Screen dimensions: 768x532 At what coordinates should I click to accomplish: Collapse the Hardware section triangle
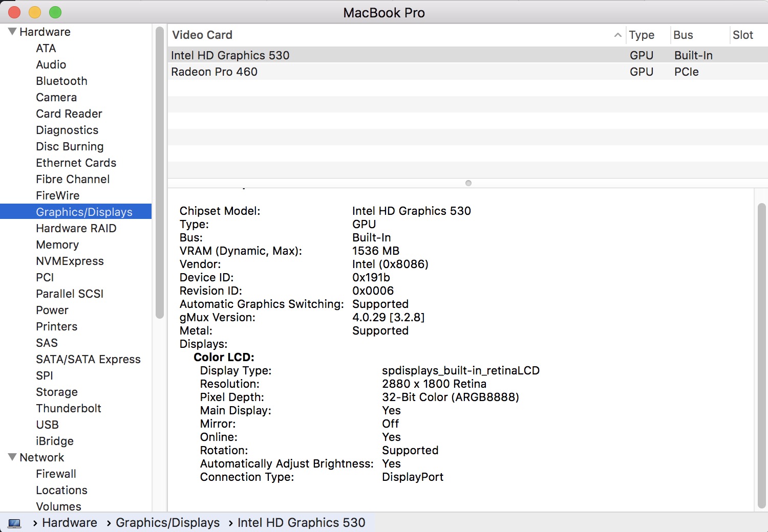(x=12, y=32)
